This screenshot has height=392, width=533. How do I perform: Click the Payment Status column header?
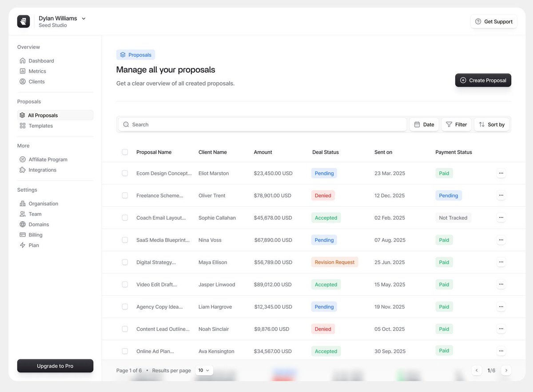(453, 152)
